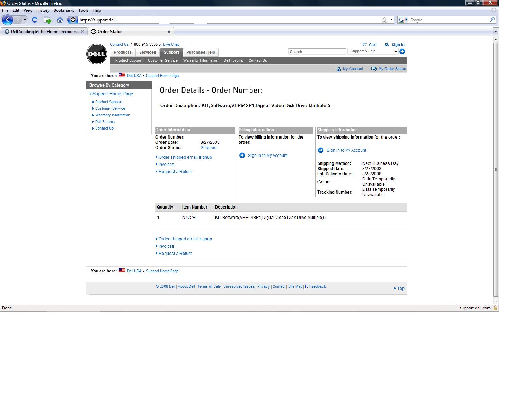Open the back/forward history dropdown arrow
Viewport: 532px width, 399px height.
click(25, 20)
